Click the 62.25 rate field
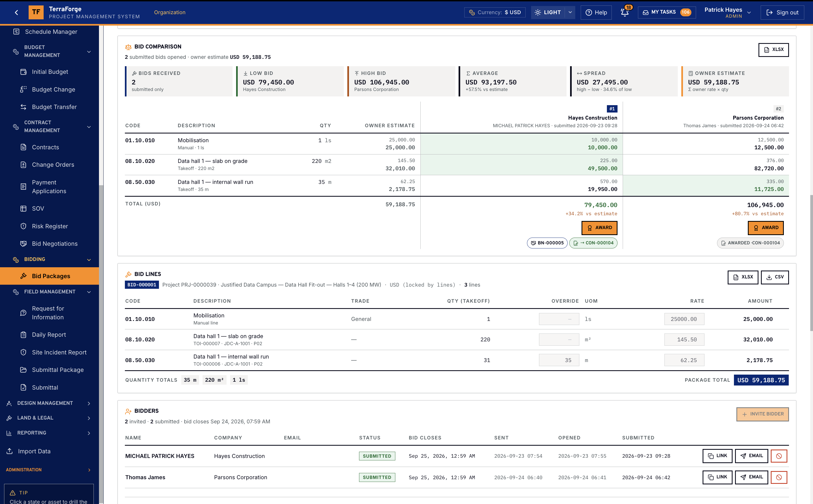The height and width of the screenshot is (504, 813). pos(684,360)
